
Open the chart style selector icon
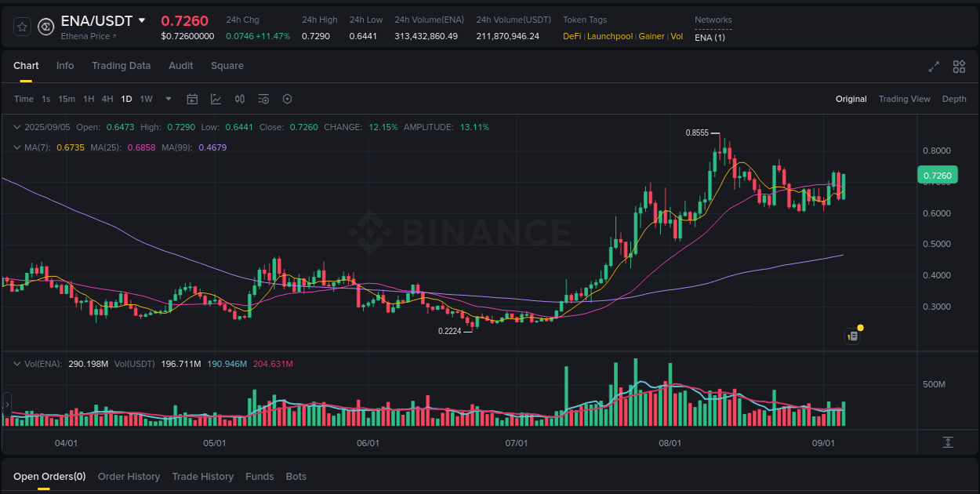[x=216, y=99]
